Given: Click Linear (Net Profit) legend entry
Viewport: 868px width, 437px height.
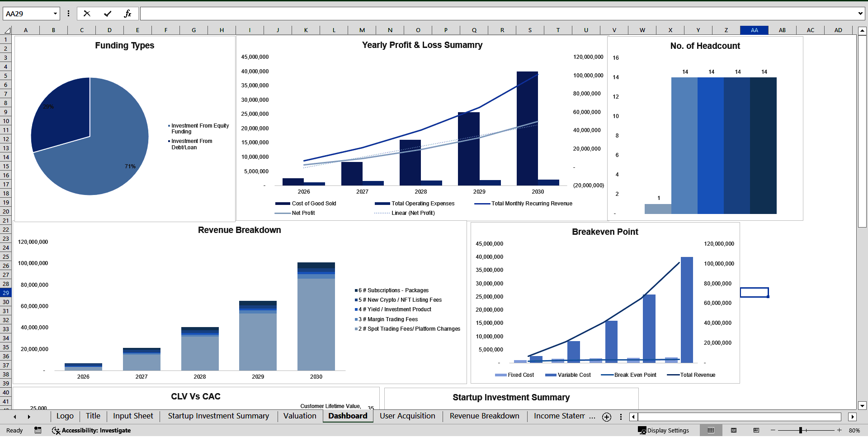Looking at the screenshot, I should 405,213.
